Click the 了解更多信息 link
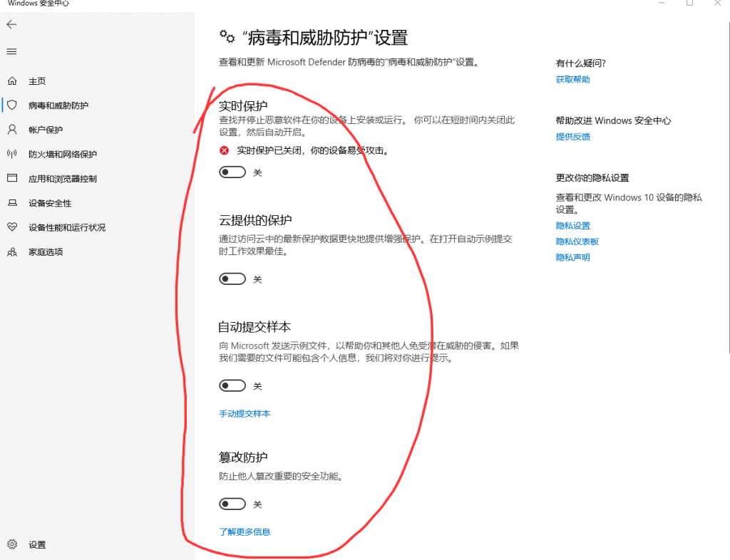 point(245,532)
